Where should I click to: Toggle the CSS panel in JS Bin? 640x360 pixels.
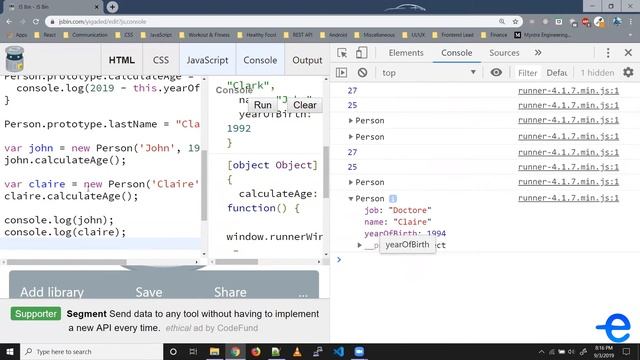161,60
